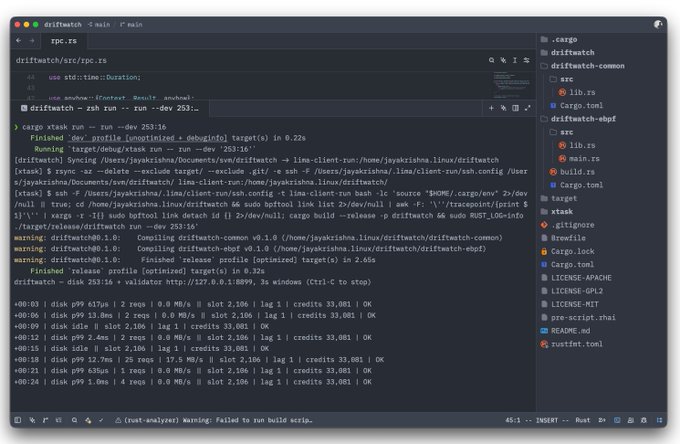The width and height of the screenshot is (680, 444).
Task: Click the user avatar in title bar
Action: 658,24
